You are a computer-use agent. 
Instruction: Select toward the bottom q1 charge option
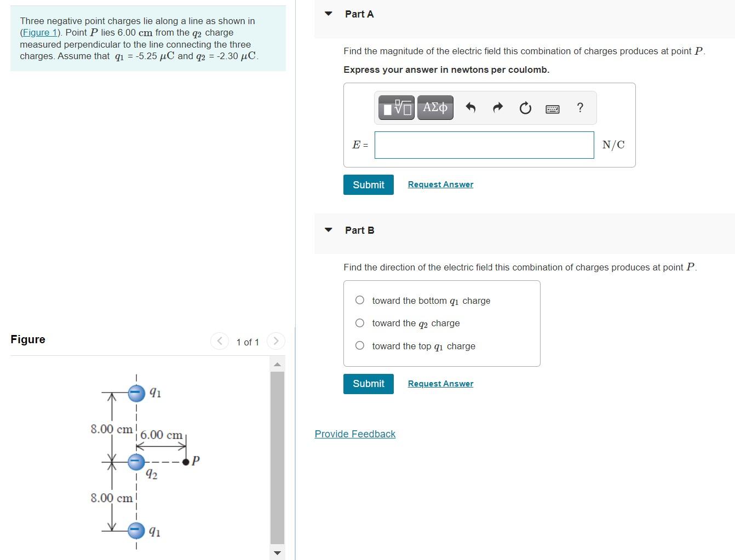(359, 300)
